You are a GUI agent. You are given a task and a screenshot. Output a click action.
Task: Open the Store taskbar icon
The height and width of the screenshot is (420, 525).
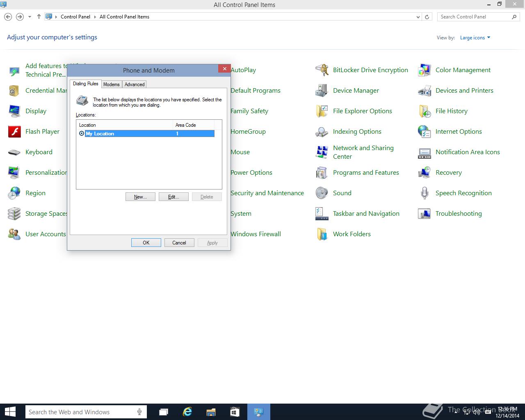coord(234,412)
